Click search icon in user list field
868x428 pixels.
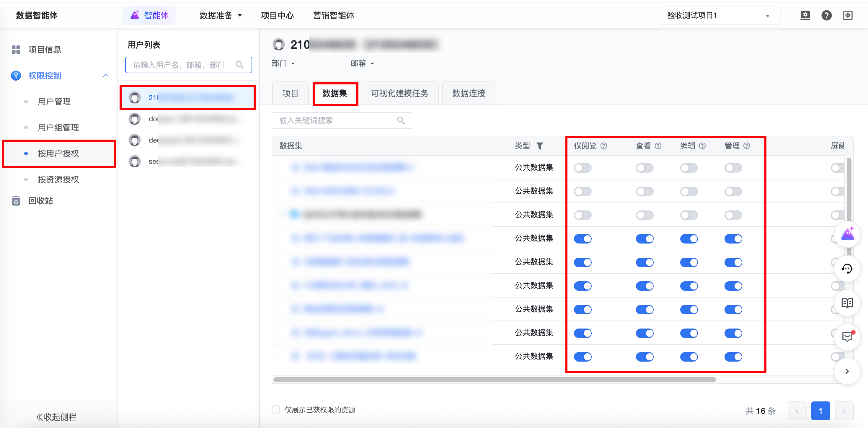239,65
